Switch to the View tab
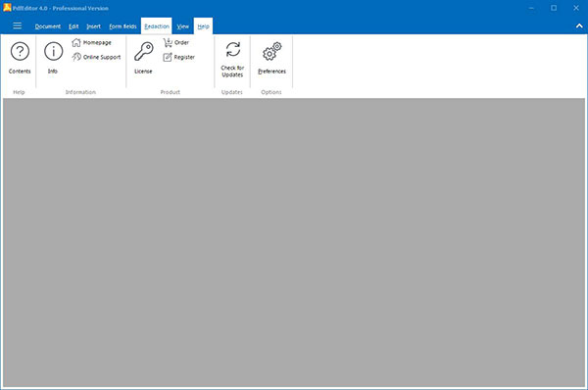This screenshot has width=588, height=390. point(182,26)
